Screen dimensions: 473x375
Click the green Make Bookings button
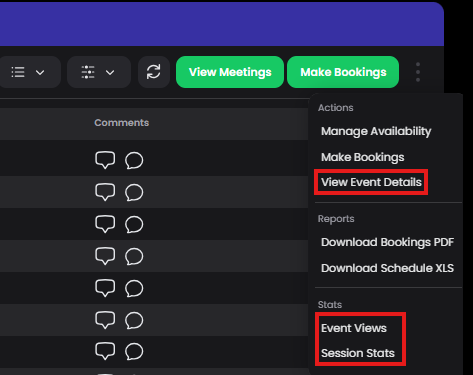[x=343, y=72]
